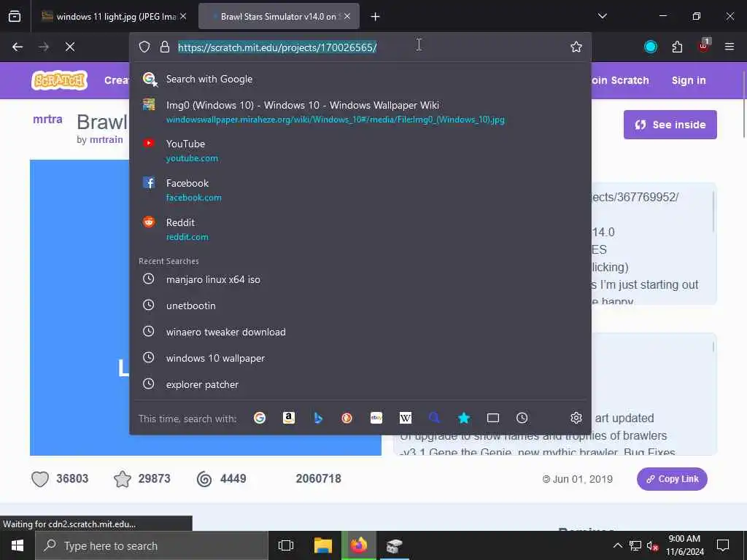The width and height of the screenshot is (747, 560).
Task: Love the project with heart icon
Action: [x=40, y=479]
